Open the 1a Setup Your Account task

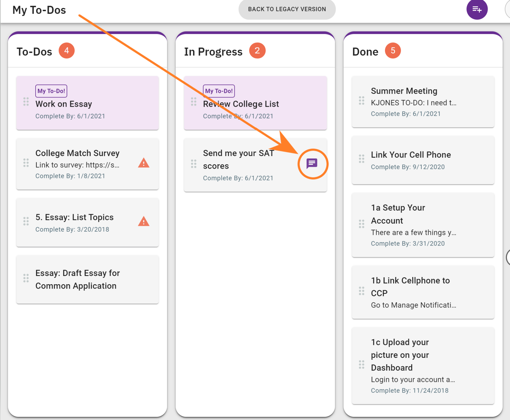[x=398, y=214]
